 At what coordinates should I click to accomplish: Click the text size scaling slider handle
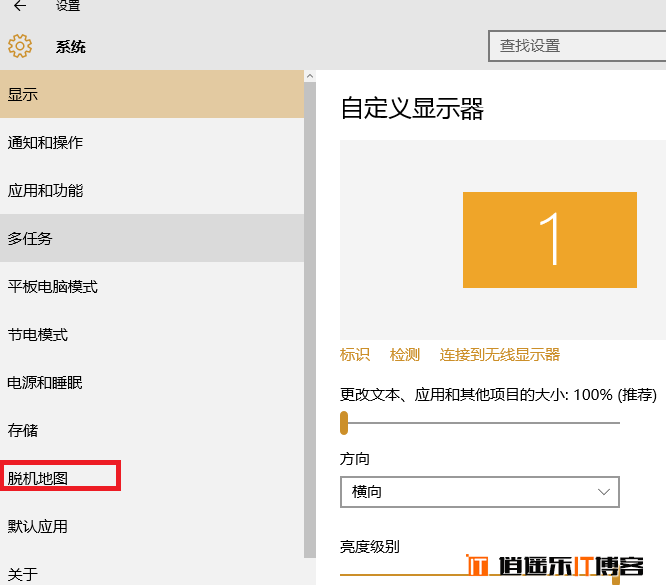[344, 423]
